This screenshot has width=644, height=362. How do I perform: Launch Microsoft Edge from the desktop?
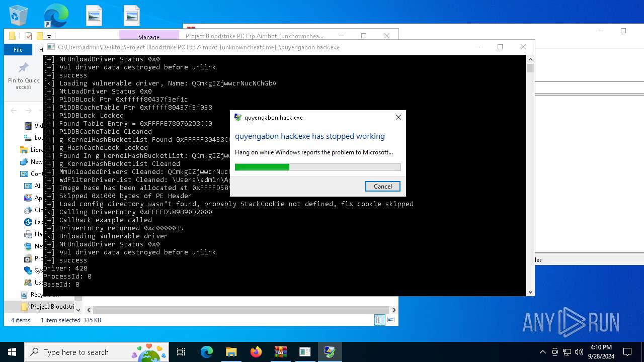coord(56,15)
